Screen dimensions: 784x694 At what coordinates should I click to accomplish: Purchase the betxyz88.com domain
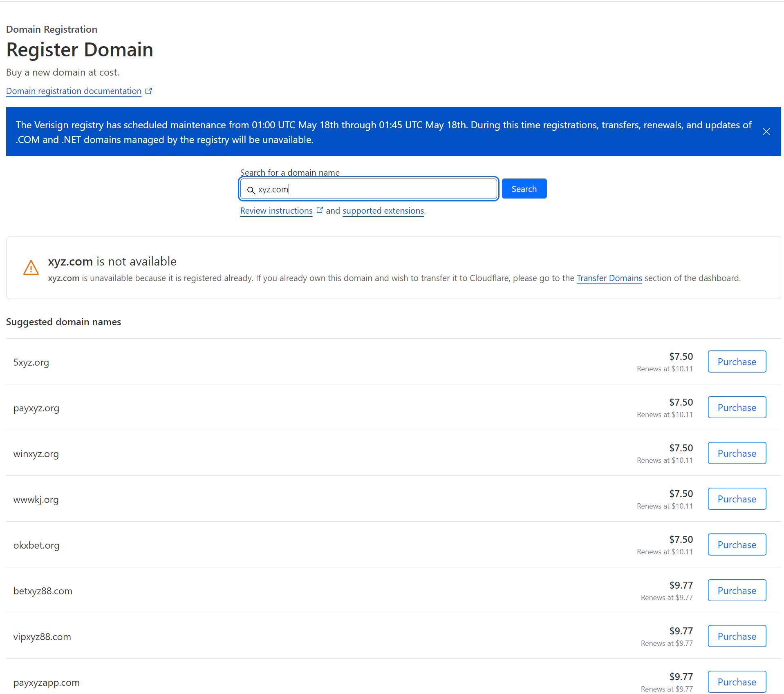click(x=736, y=590)
